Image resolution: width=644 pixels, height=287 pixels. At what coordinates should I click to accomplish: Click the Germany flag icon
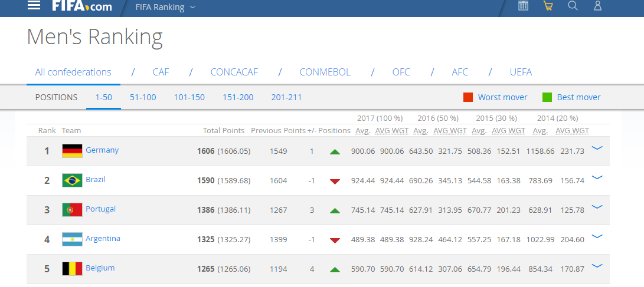click(x=72, y=151)
